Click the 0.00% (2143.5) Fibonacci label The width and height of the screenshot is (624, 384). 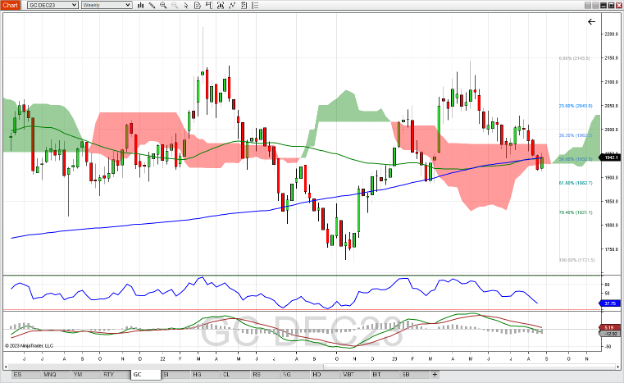pyautogui.click(x=574, y=58)
